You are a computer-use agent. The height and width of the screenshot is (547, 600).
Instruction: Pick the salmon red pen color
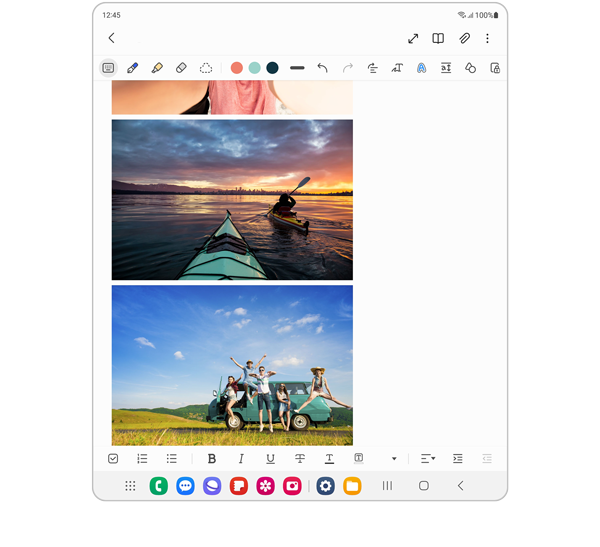coord(237,68)
